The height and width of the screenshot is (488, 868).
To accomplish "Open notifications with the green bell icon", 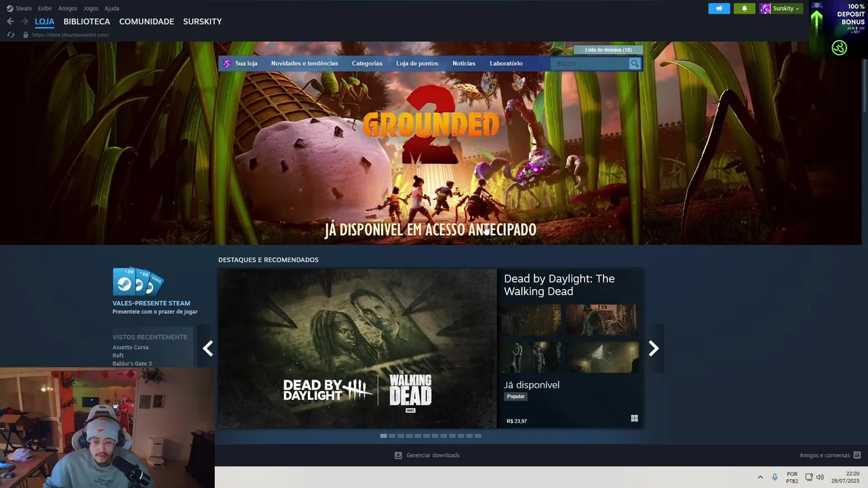I will (x=744, y=8).
